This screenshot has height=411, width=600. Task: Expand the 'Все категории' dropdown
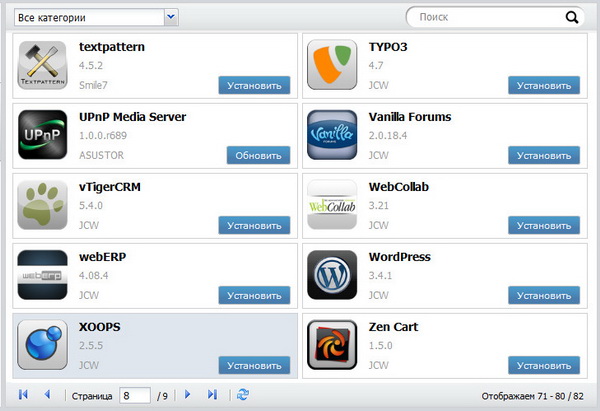coord(170,17)
